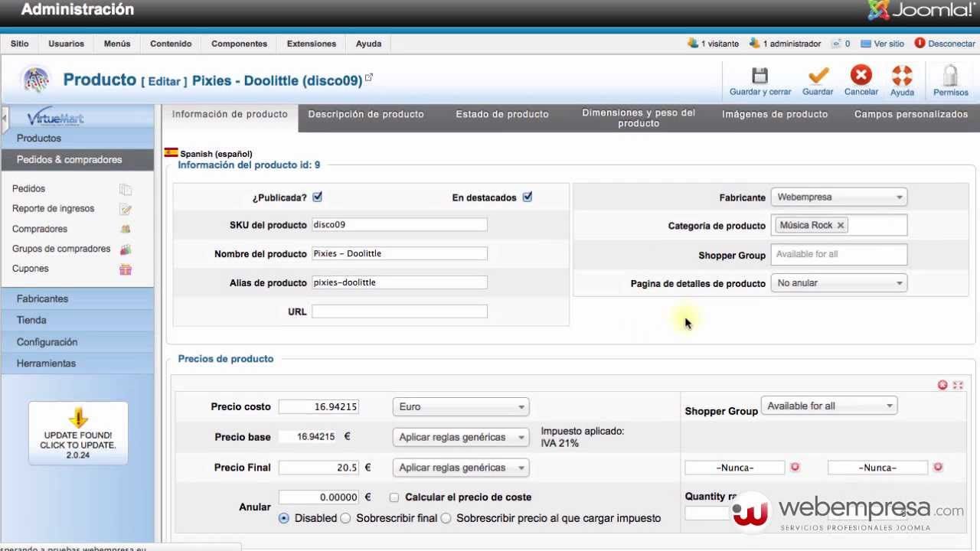The width and height of the screenshot is (980, 551).
Task: Click red delete icon in price panel corner
Action: pos(943,385)
